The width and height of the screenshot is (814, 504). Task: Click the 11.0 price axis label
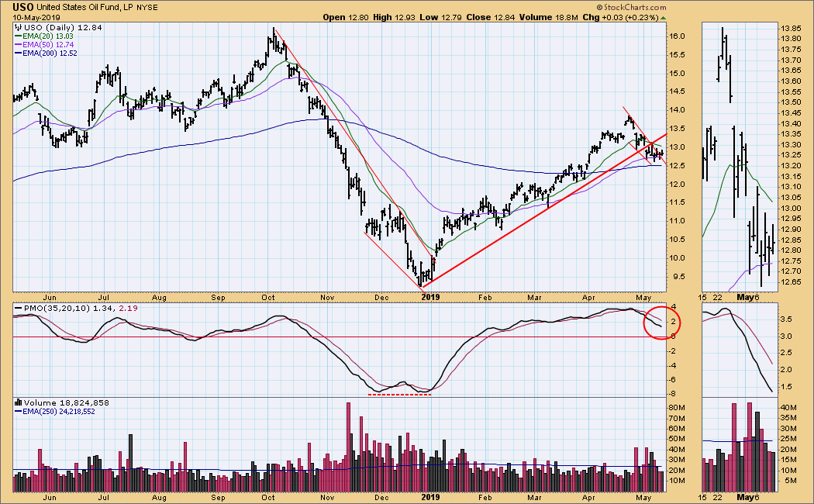click(677, 221)
